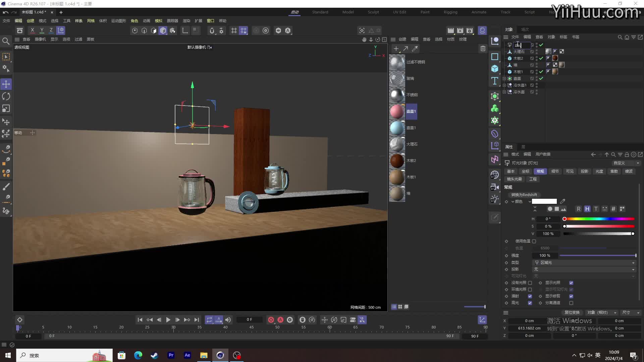This screenshot has height=362, width=644.
Task: Expand the 冷水壶1 object in the tree
Action: [x=504, y=85]
